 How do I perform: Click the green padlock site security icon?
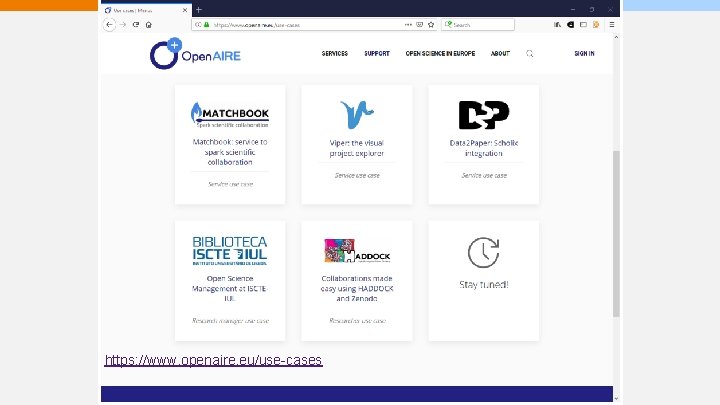click(x=207, y=25)
